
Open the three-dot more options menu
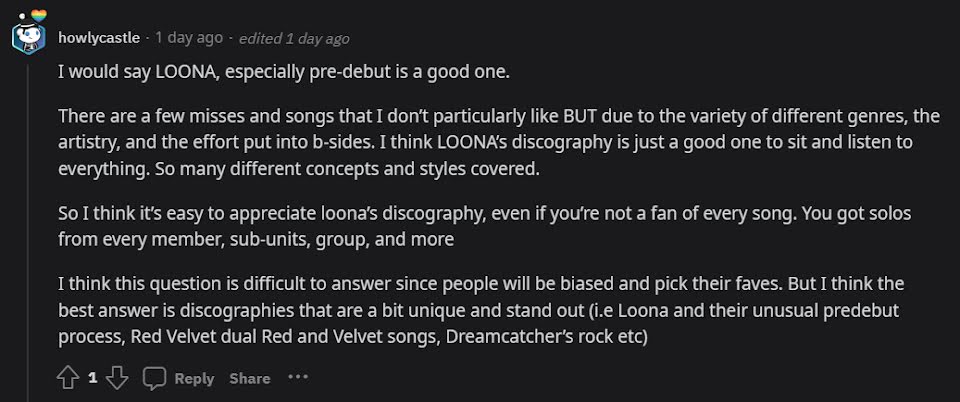(298, 377)
